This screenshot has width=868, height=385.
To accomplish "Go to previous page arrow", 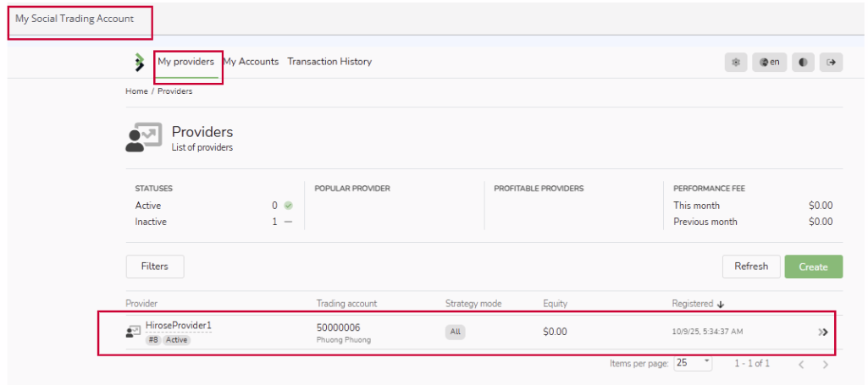I will pos(801,364).
